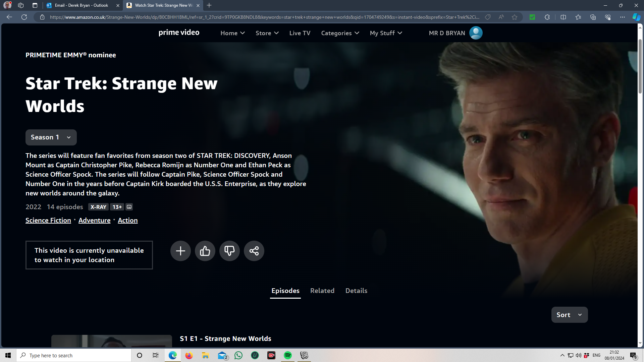Open the Science Fiction genre link
644x362 pixels.
[x=48, y=220]
